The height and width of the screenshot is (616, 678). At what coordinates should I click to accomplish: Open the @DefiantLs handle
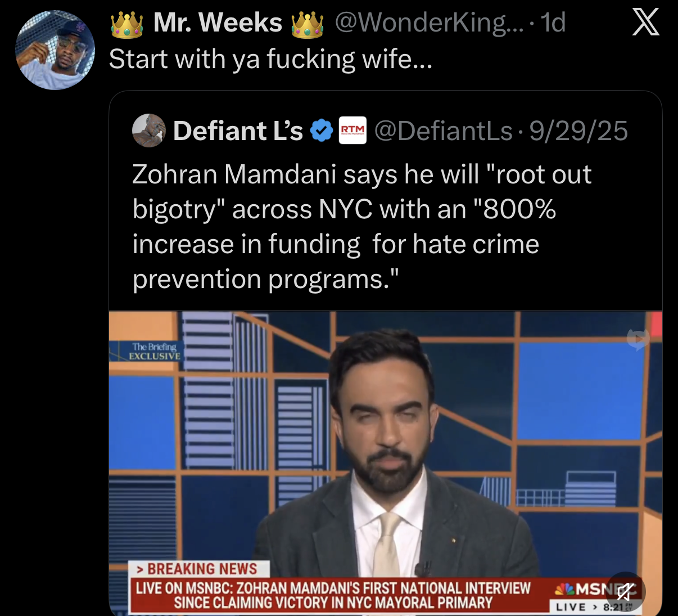[444, 131]
